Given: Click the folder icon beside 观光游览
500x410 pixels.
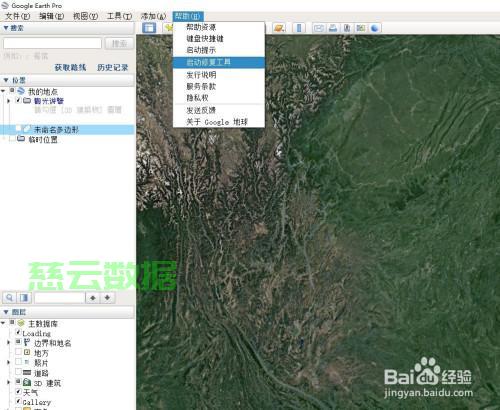Looking at the screenshot, I should coord(27,100).
